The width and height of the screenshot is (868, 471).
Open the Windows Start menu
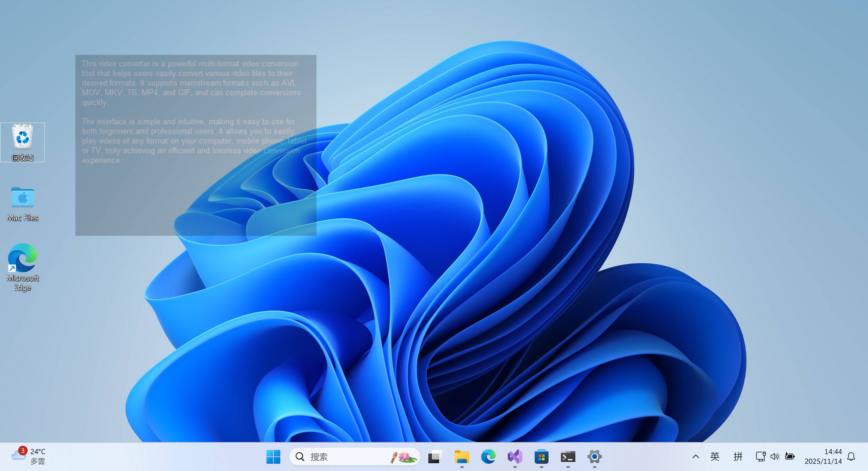[x=273, y=457]
